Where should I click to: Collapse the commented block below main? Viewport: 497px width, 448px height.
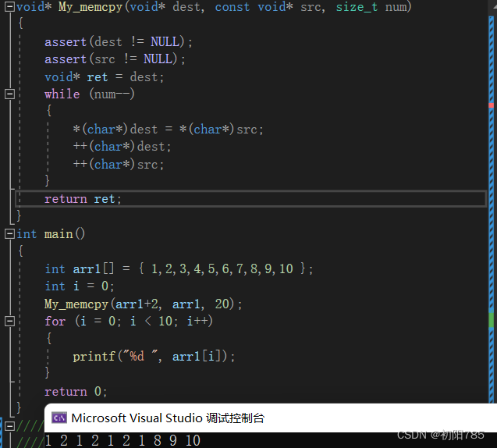[10, 426]
